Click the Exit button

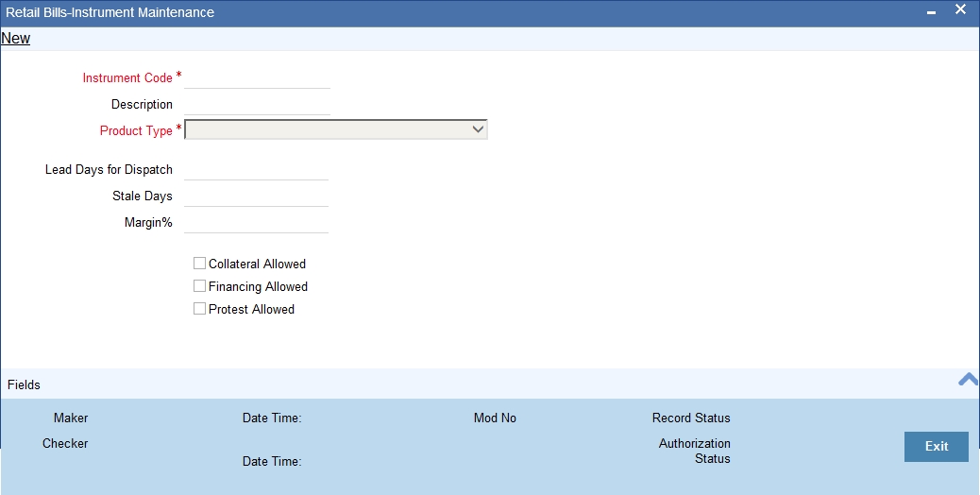pyautogui.click(x=937, y=446)
